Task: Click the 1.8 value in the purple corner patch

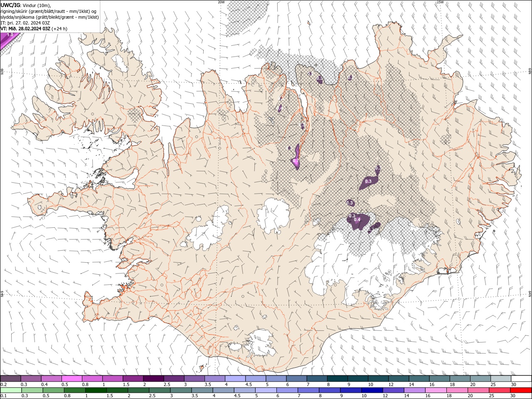Action: pos(10,35)
